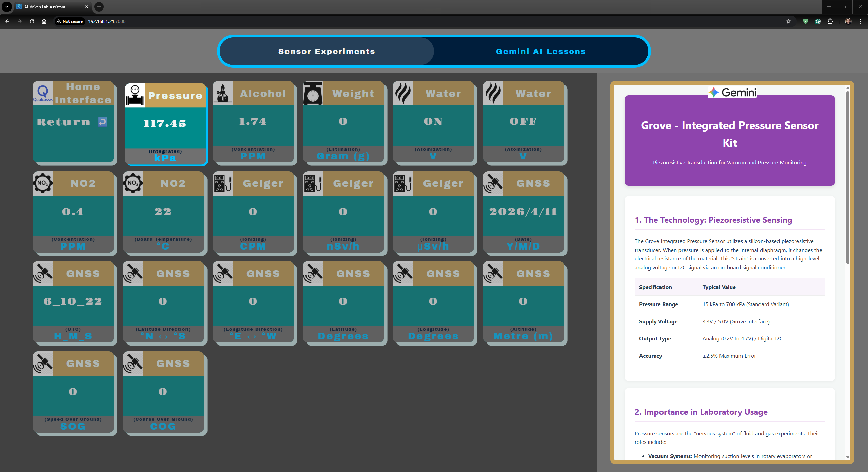This screenshot has width=868, height=472.
Task: Click the green shield extension icon
Action: click(806, 21)
